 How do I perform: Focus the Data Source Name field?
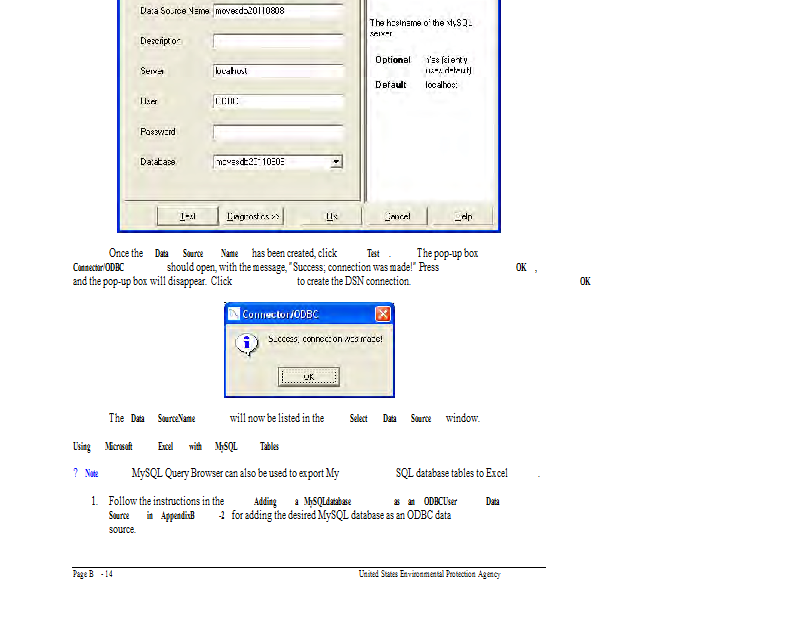[x=278, y=11]
